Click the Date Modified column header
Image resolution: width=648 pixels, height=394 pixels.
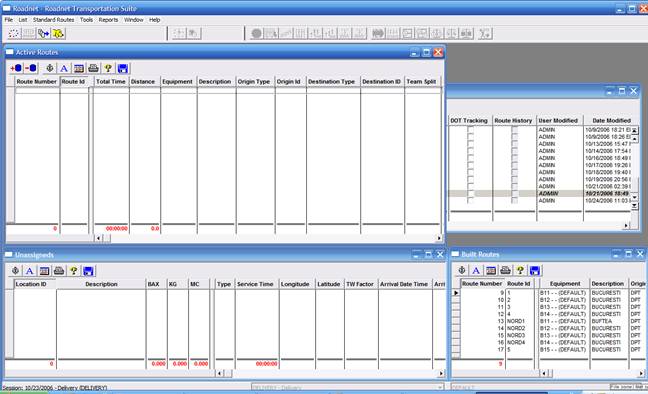611,120
